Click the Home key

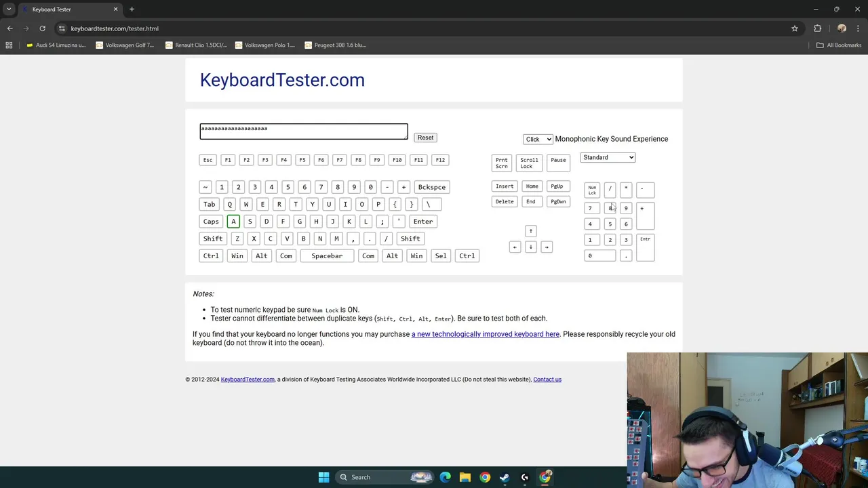click(532, 186)
